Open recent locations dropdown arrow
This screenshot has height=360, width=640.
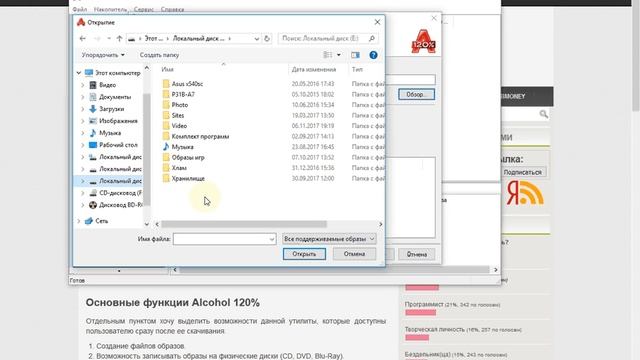pyautogui.click(x=109, y=38)
